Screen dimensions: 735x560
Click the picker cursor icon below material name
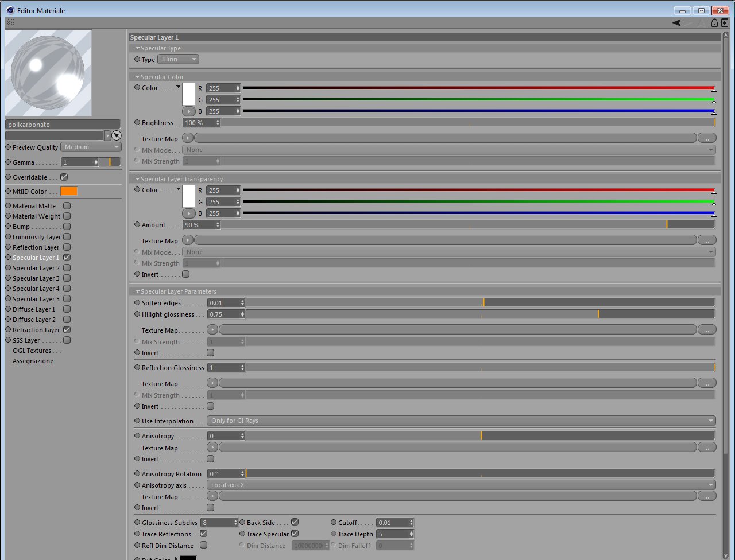pos(117,135)
